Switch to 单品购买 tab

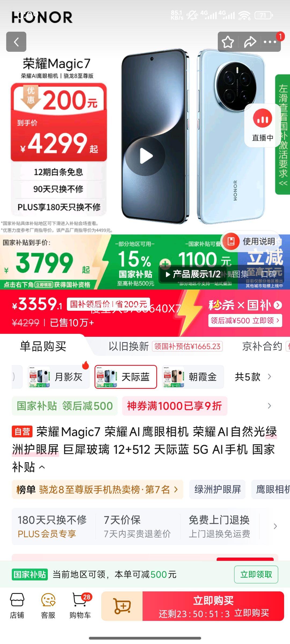click(x=43, y=346)
